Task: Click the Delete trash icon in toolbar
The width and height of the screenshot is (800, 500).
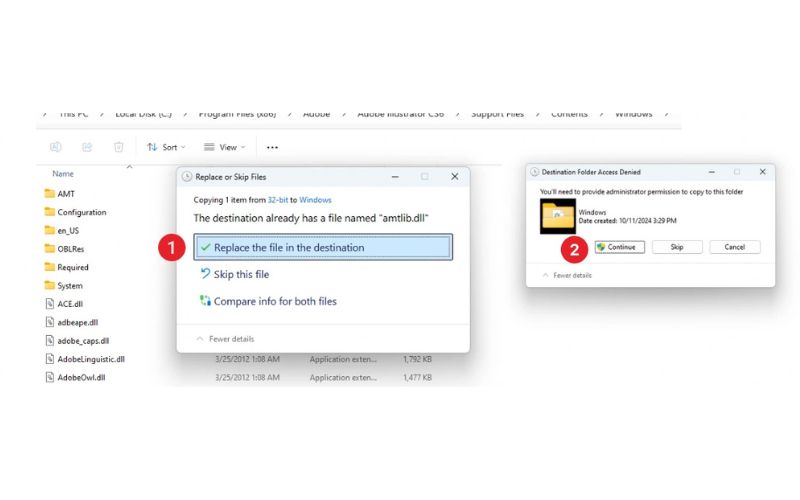Action: pos(118,147)
